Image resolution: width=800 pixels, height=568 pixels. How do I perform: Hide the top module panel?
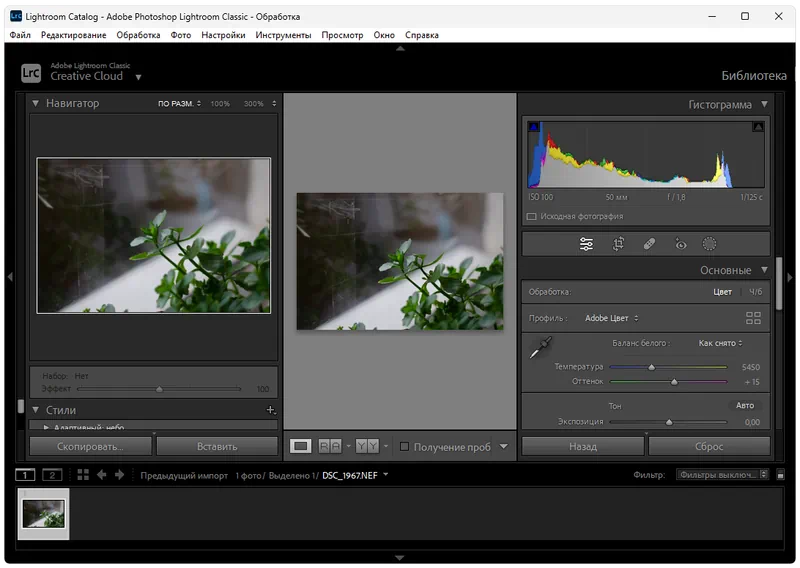click(400, 48)
